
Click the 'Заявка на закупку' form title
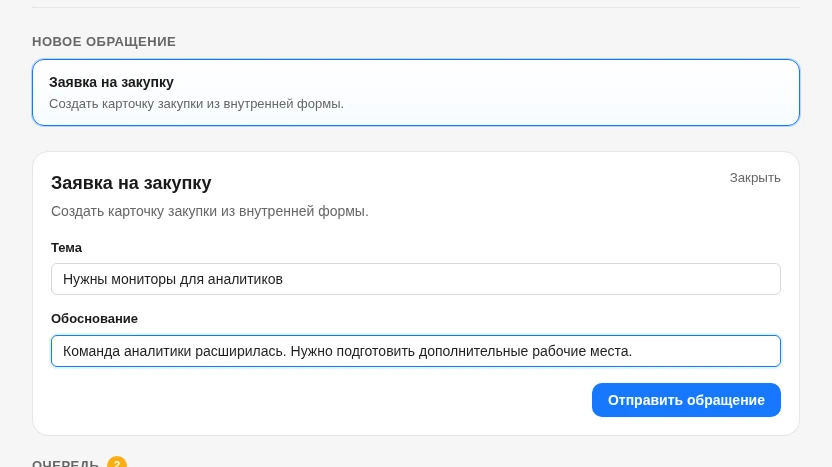[x=131, y=183]
